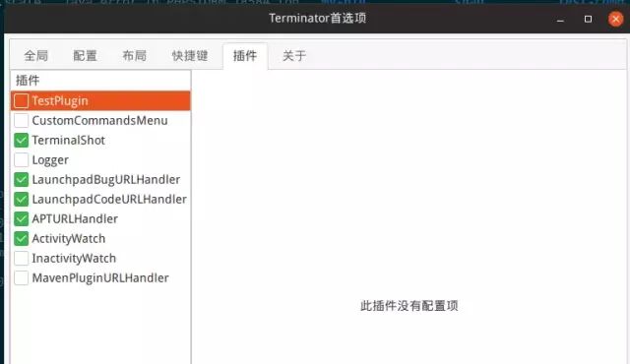The width and height of the screenshot is (630, 364).
Task: Enable the Logger plugin checkbox
Action: coord(22,159)
